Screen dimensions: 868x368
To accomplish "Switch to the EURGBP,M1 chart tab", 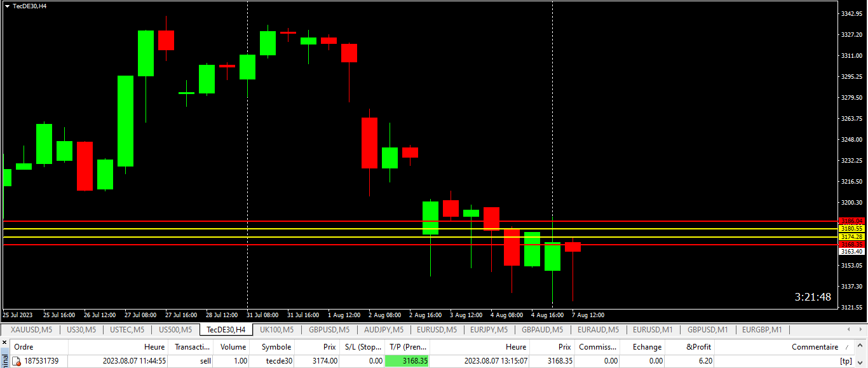I will [x=762, y=330].
